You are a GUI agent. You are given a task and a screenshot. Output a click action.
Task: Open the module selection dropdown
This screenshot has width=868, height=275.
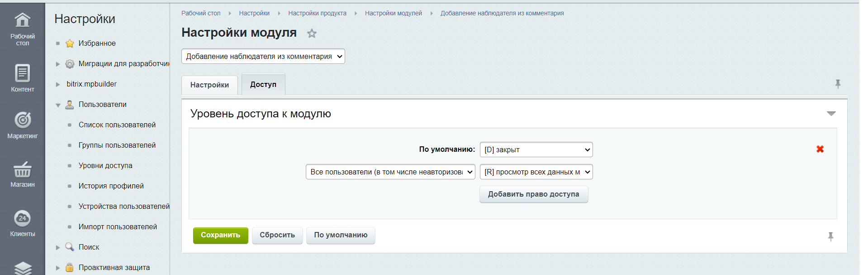[x=263, y=57]
